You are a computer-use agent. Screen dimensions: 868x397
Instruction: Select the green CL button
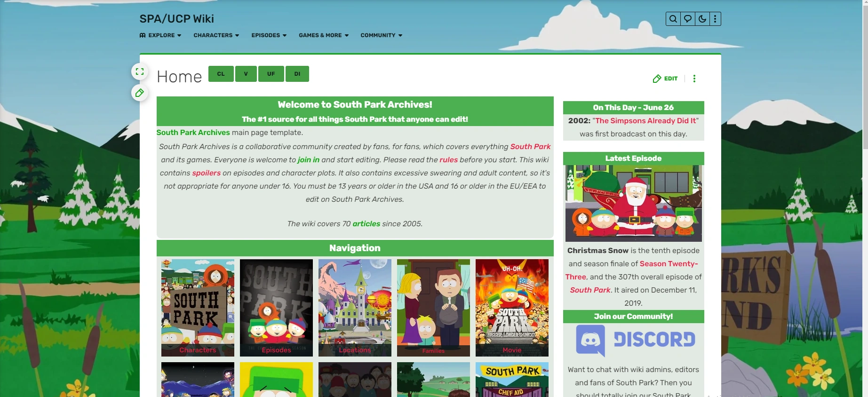pos(221,74)
